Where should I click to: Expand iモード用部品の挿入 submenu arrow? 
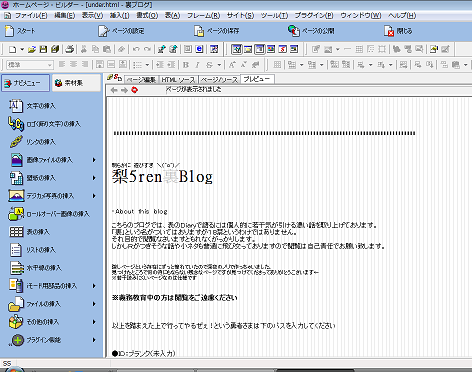[94, 286]
